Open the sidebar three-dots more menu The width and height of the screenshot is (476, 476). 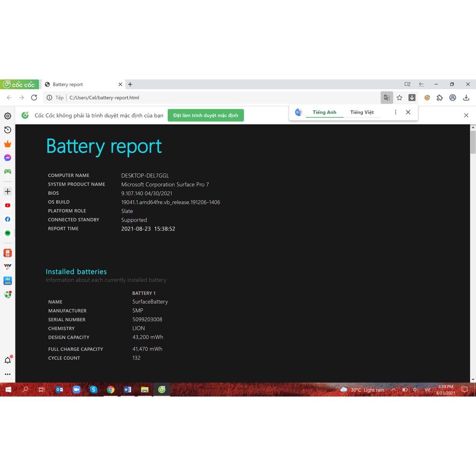click(x=7, y=374)
